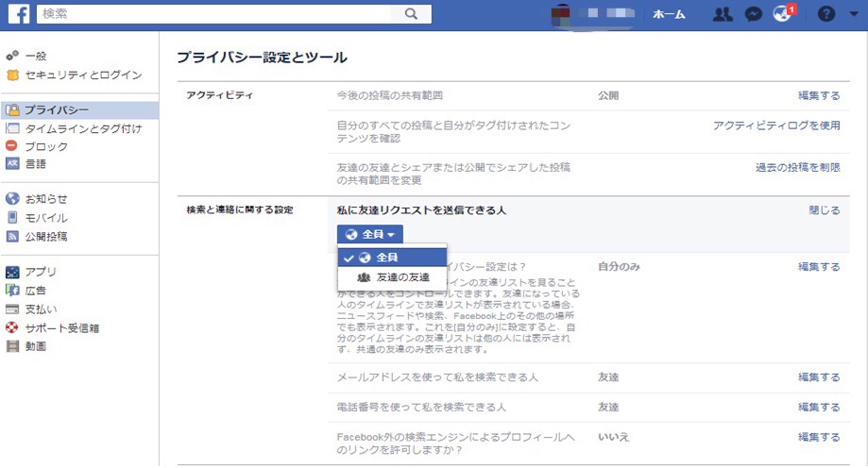Image resolution: width=868 pixels, height=468 pixels.
Task: Click the ホーム link in header
Action: [x=669, y=14]
